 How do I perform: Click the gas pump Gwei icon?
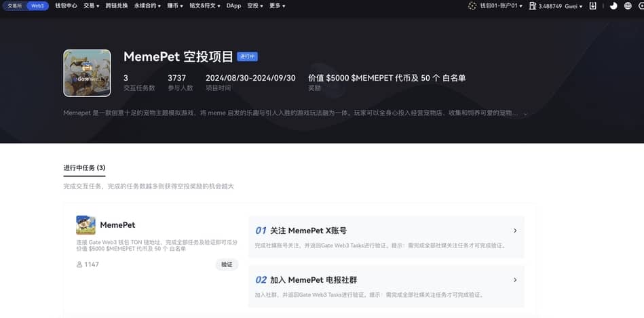click(x=532, y=6)
